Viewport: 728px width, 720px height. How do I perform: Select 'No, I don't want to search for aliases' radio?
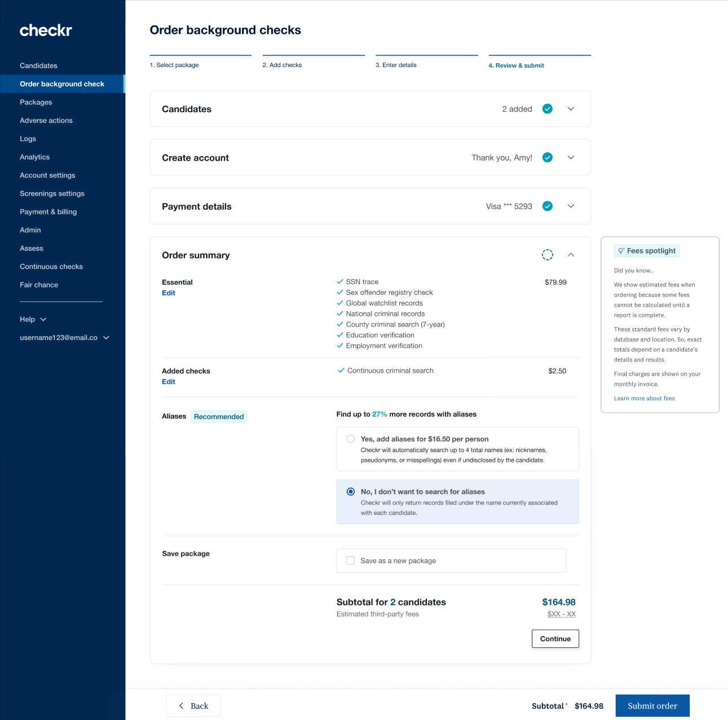pyautogui.click(x=351, y=492)
